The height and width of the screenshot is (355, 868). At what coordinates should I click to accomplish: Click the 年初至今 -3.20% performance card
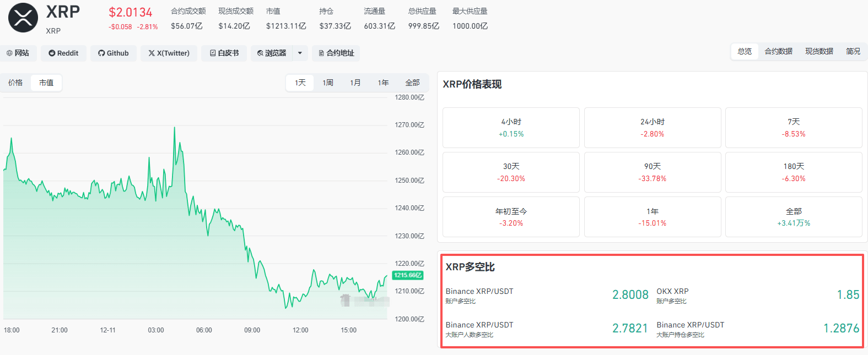(x=511, y=217)
